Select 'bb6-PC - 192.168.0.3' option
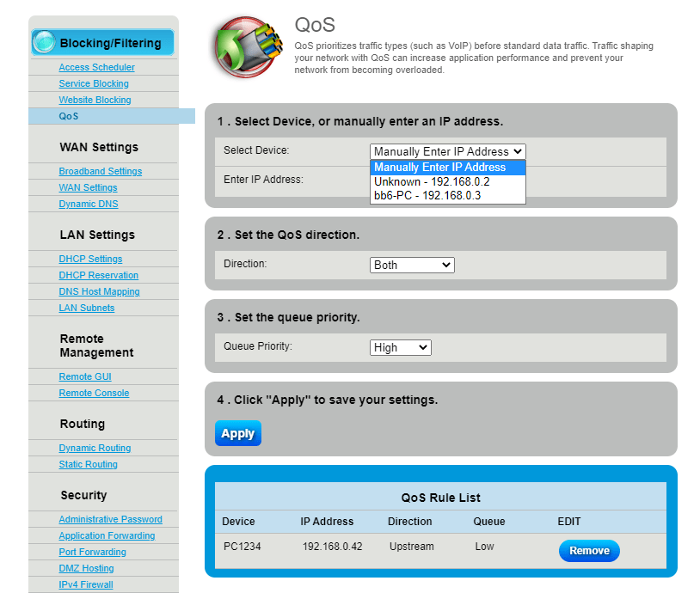Screen dimensions: 700x593 tap(427, 196)
